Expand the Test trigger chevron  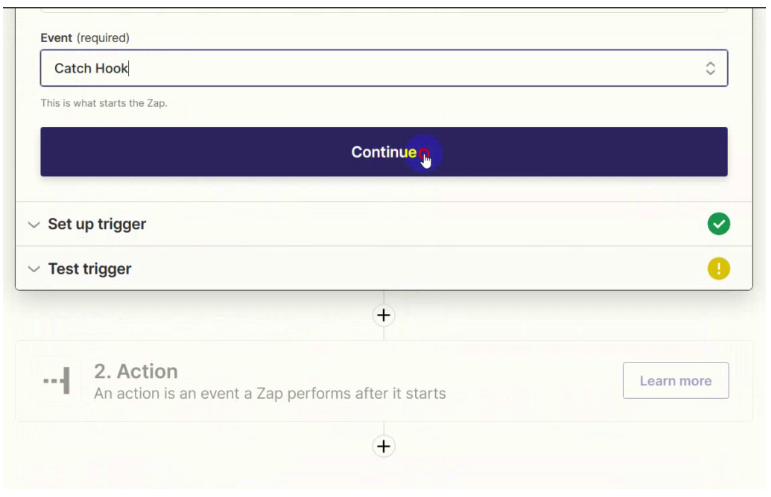point(34,269)
